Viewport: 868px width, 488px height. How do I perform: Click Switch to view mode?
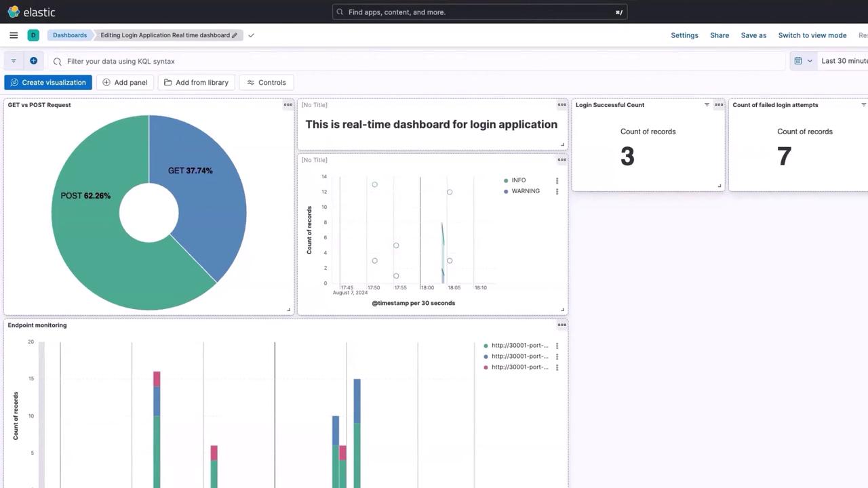[812, 35]
